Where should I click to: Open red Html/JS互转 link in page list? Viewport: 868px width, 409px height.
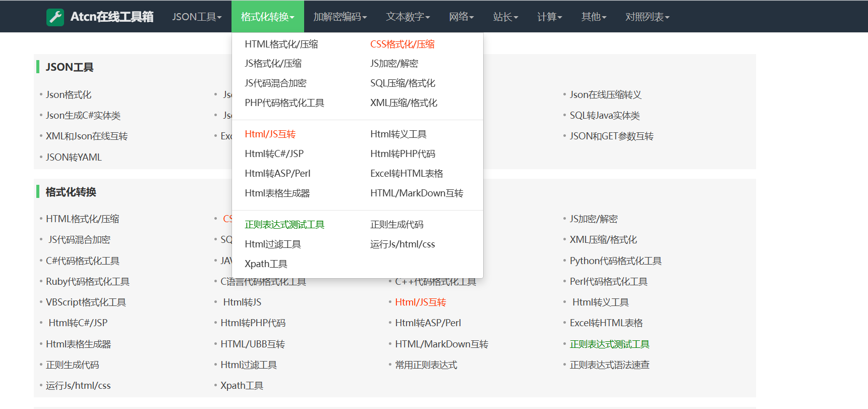click(421, 302)
